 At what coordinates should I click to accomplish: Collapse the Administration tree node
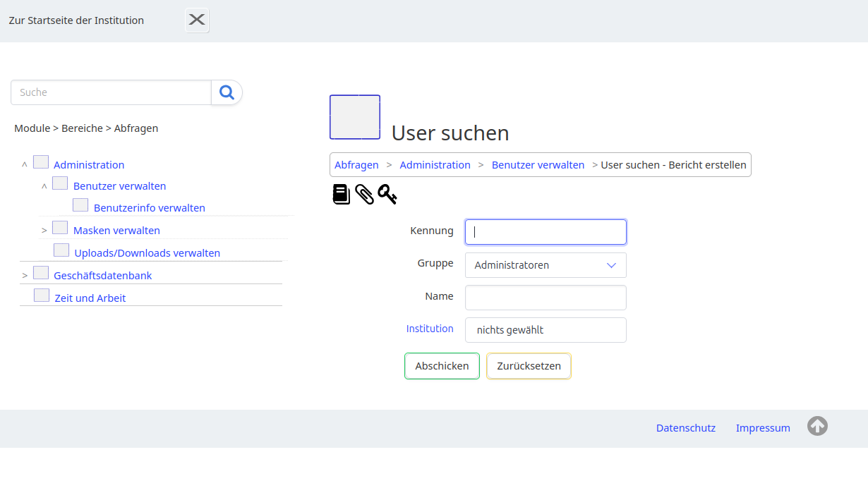click(25, 165)
